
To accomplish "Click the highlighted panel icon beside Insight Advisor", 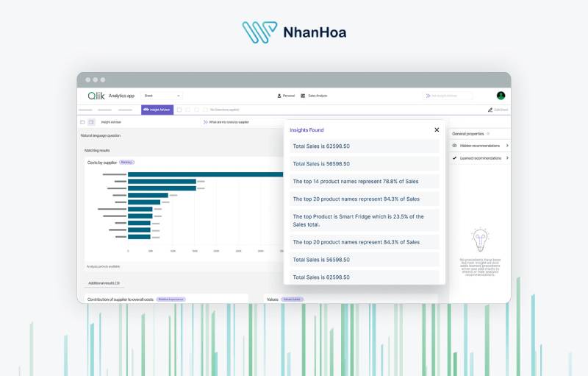I will point(91,122).
